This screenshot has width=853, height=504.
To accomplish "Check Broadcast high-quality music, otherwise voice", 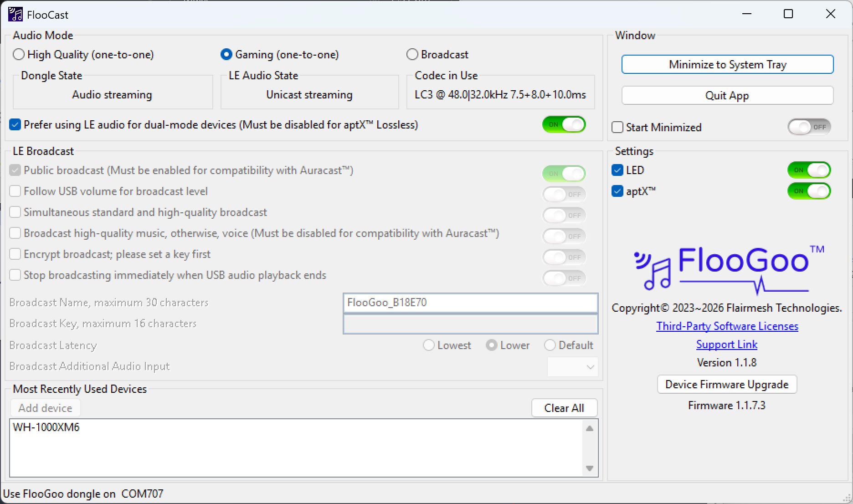I will [15, 233].
